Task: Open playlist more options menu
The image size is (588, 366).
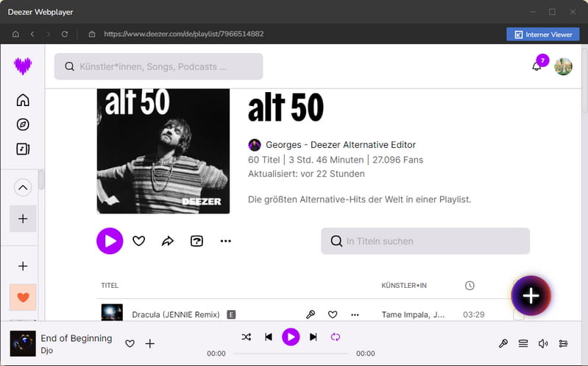Action: (x=226, y=241)
